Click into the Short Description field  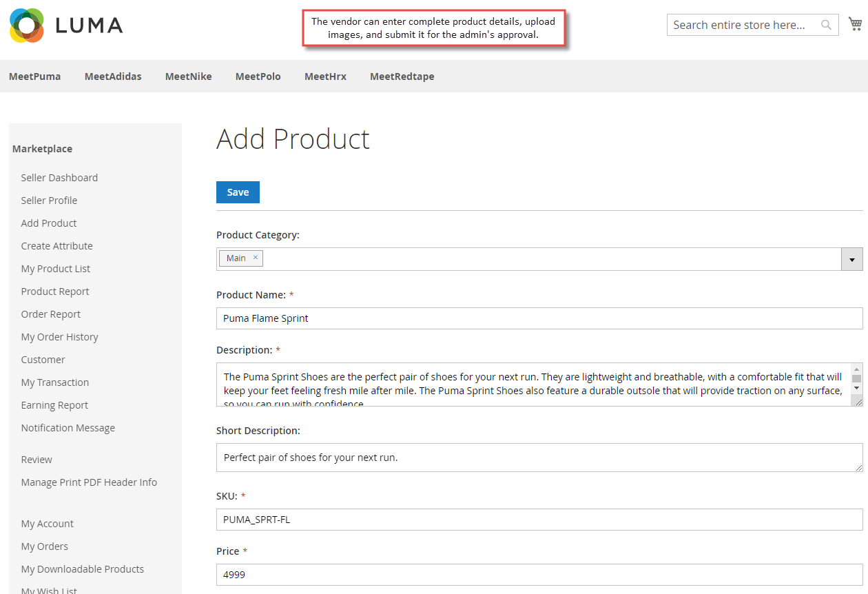click(539, 458)
